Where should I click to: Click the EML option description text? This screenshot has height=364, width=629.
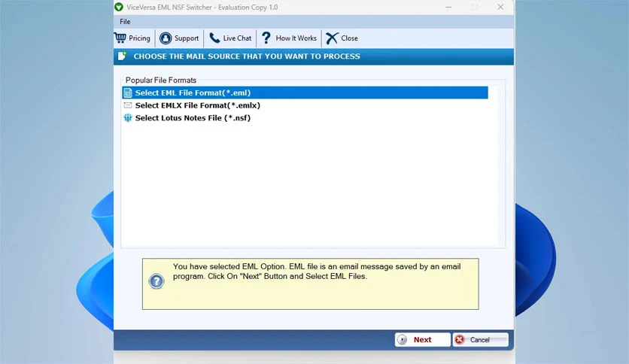click(317, 271)
